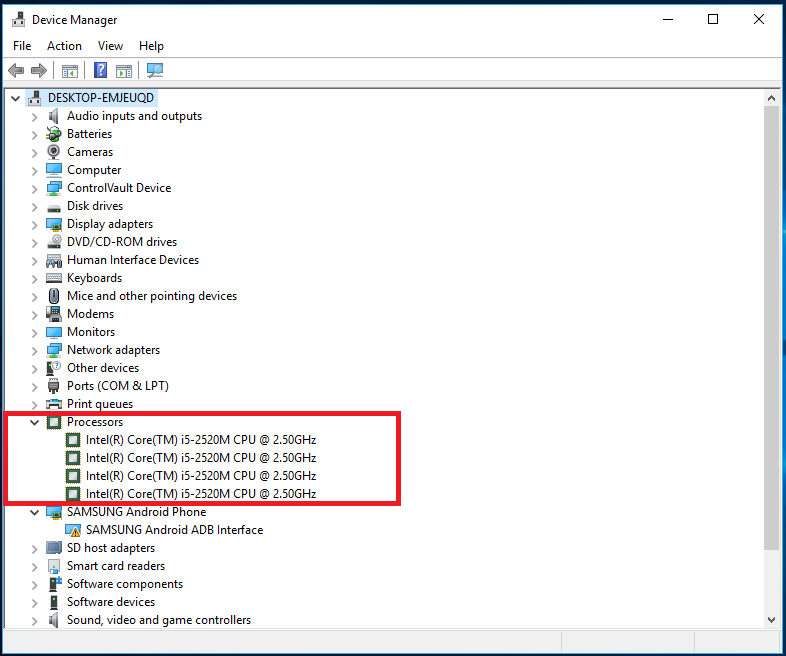Click the Display adapters icon
The height and width of the screenshot is (656, 786).
(x=54, y=224)
